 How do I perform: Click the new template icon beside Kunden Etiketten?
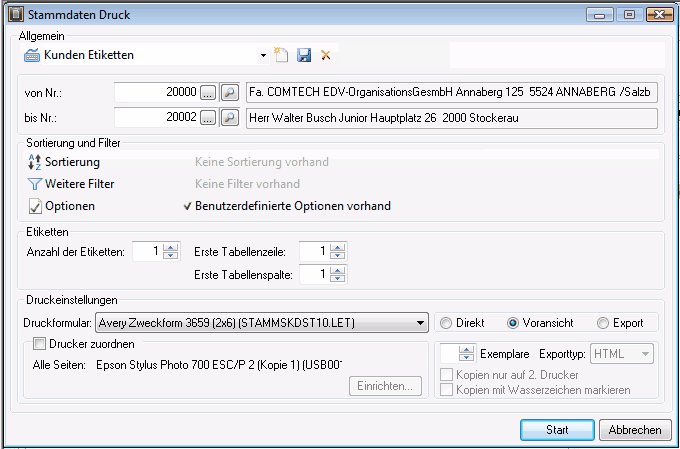point(281,55)
